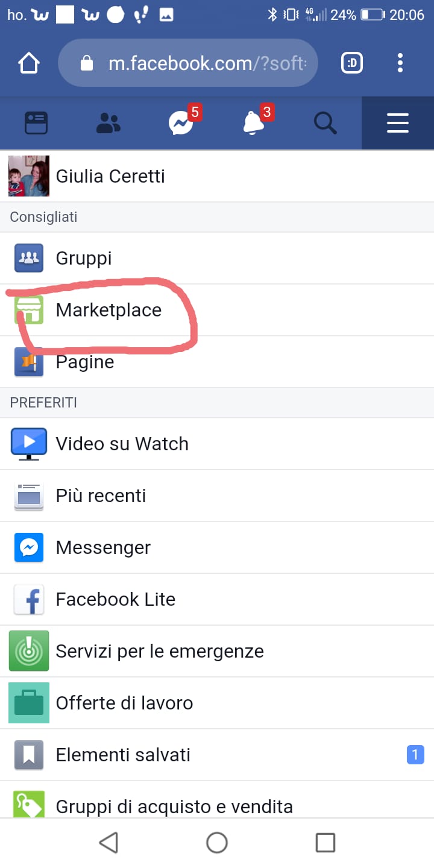Open Elementi salvati with badge
434x868 pixels.
(217, 755)
